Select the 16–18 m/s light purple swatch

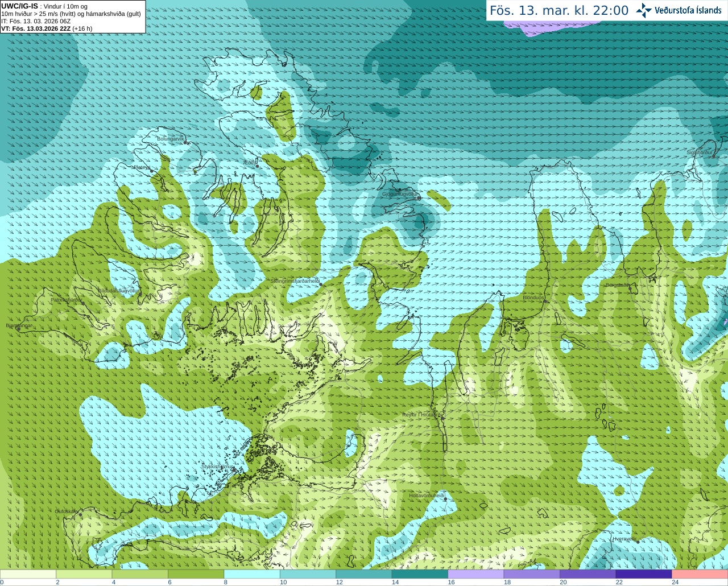[476, 574]
